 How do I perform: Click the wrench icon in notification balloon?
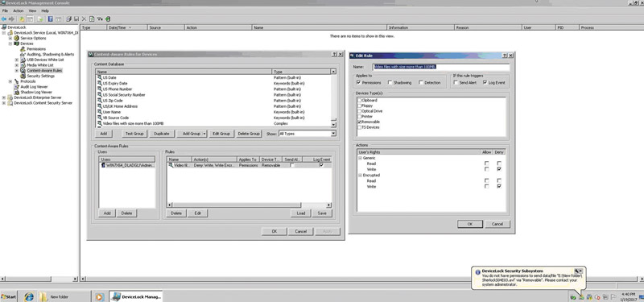(x=576, y=271)
